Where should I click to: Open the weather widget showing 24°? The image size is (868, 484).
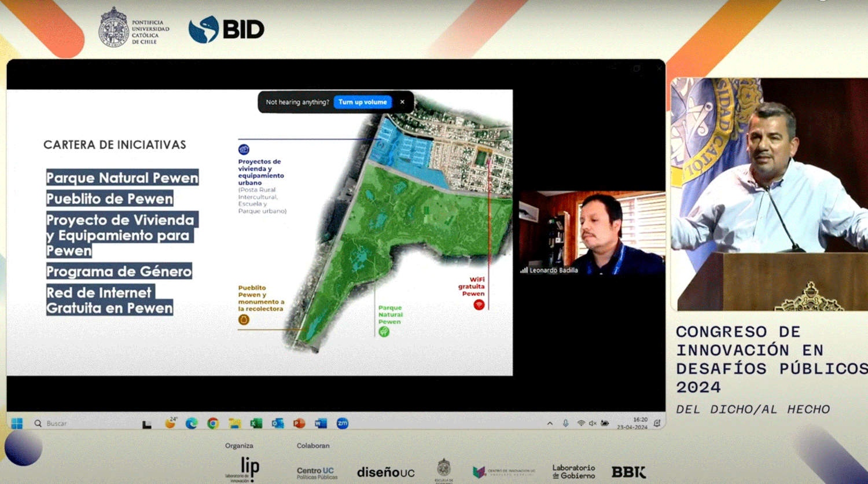click(x=171, y=423)
